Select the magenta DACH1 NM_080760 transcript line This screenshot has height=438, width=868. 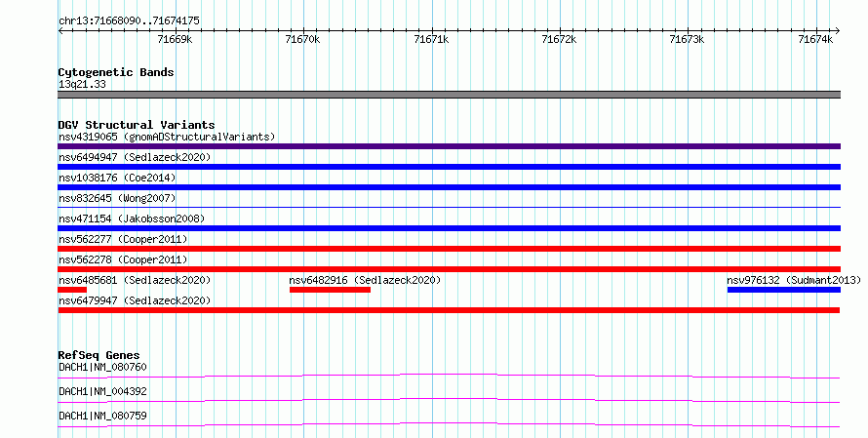(449, 376)
